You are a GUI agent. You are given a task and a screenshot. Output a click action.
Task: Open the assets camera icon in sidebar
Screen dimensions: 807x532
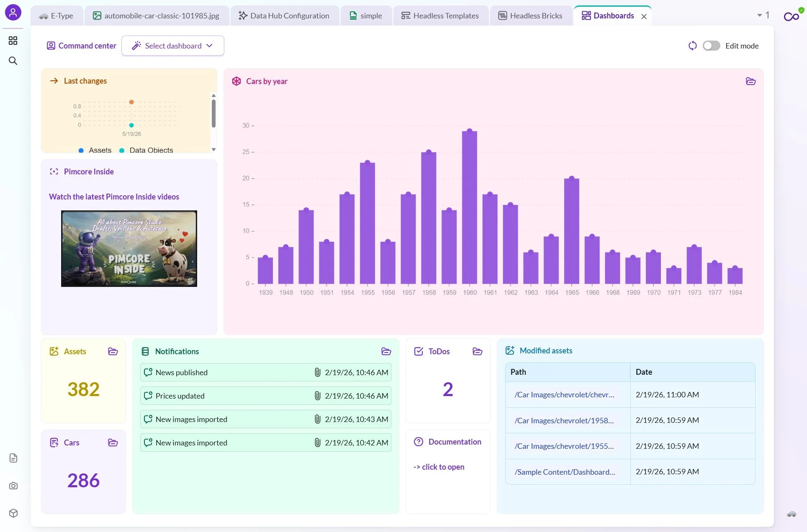click(x=13, y=486)
